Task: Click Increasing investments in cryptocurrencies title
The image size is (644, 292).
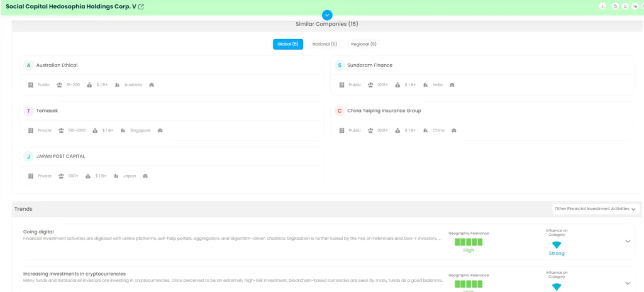Action: pos(74,274)
